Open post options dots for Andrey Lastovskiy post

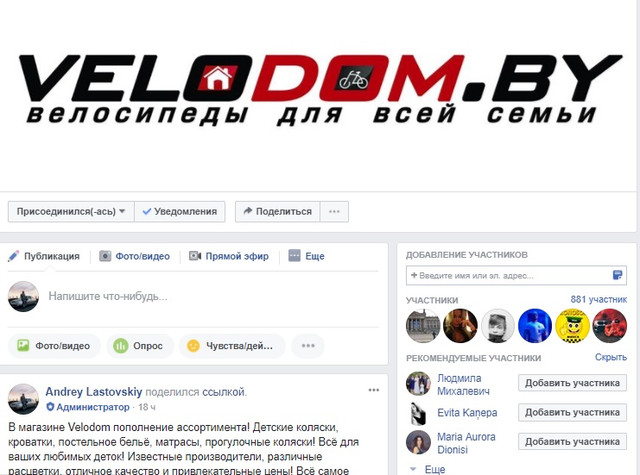pyautogui.click(x=374, y=390)
